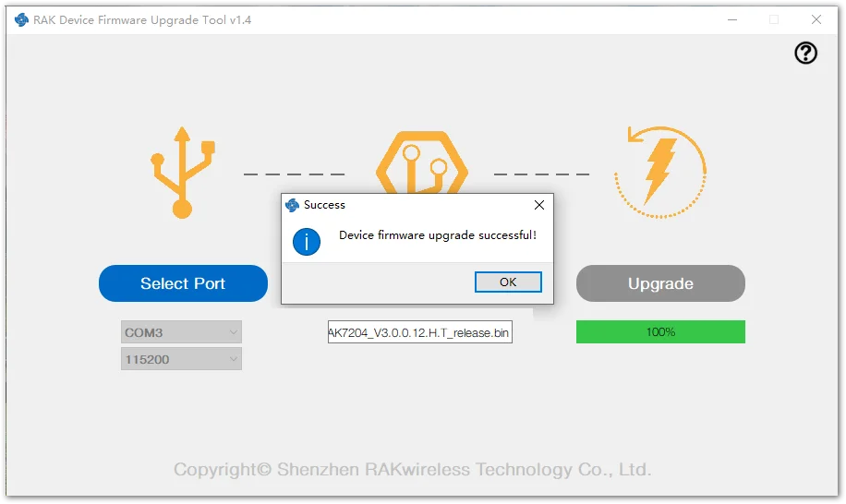Viewport: 846px width, 504px height.
Task: Click OK in the Success dialog
Action: coord(508,282)
